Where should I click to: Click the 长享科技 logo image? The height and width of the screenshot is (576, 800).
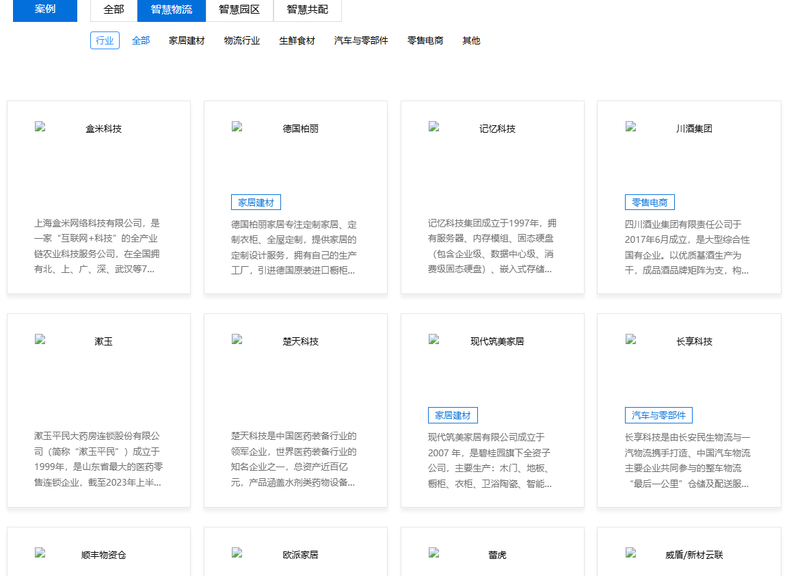click(x=688, y=341)
